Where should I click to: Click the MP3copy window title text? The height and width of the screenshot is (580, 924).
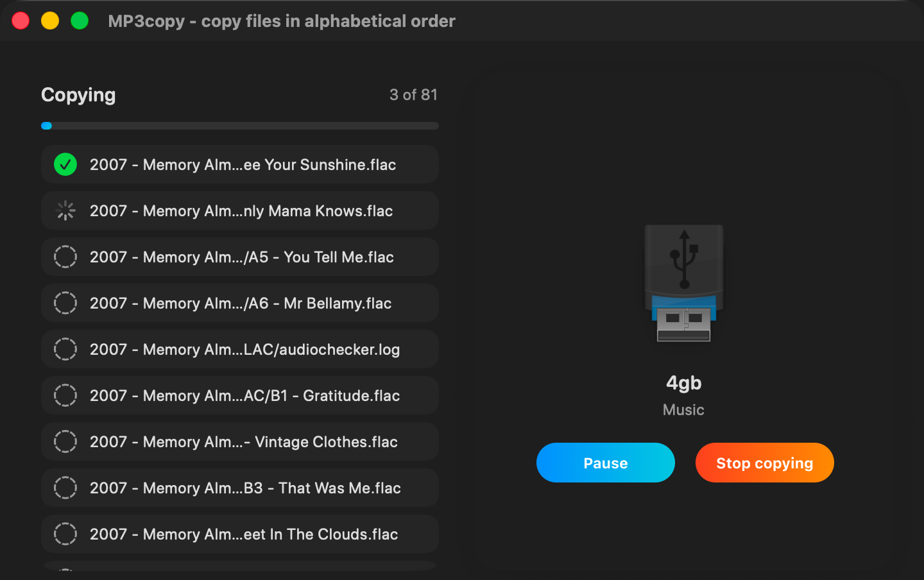point(282,21)
